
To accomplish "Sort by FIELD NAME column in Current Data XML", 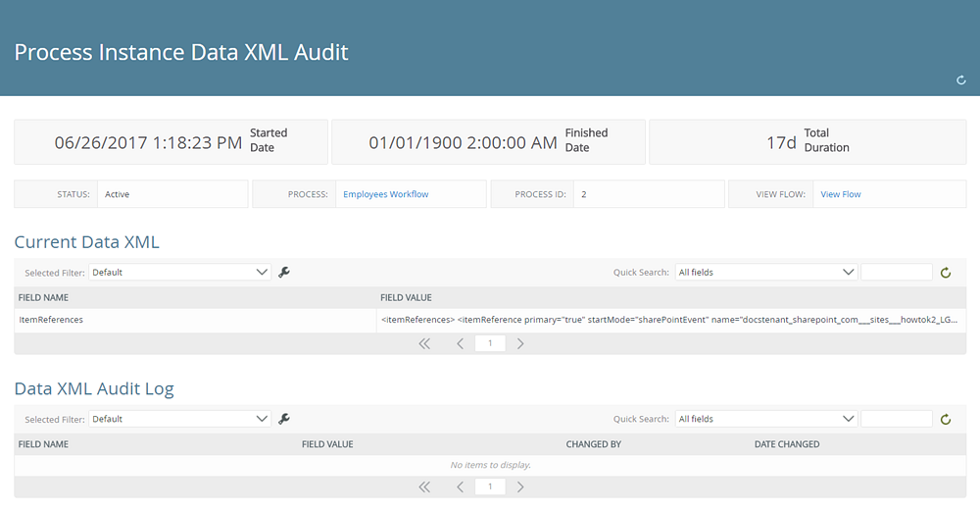I will pyautogui.click(x=44, y=297).
